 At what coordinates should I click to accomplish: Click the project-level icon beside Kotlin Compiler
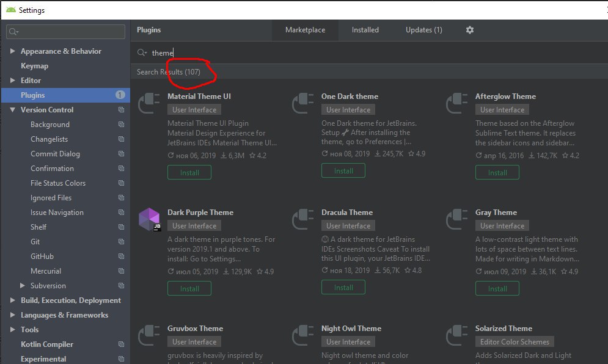pyautogui.click(x=122, y=344)
